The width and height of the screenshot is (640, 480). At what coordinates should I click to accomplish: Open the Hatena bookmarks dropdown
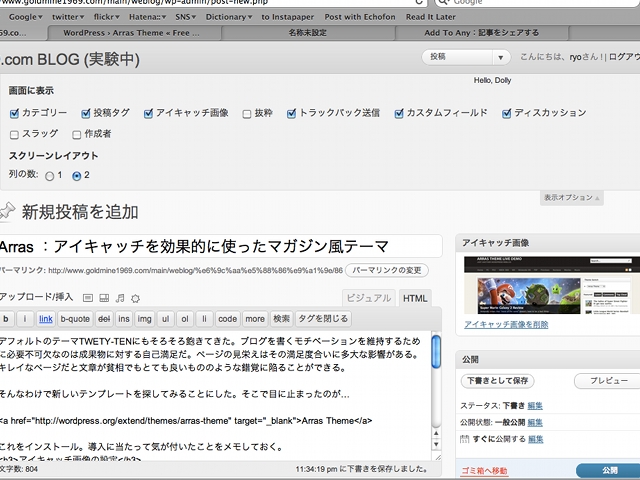[147, 17]
